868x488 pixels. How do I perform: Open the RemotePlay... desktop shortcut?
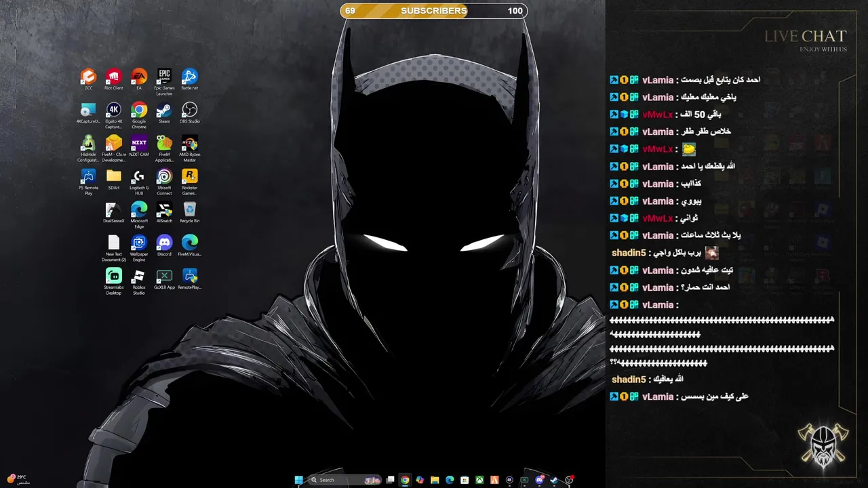tap(189, 279)
